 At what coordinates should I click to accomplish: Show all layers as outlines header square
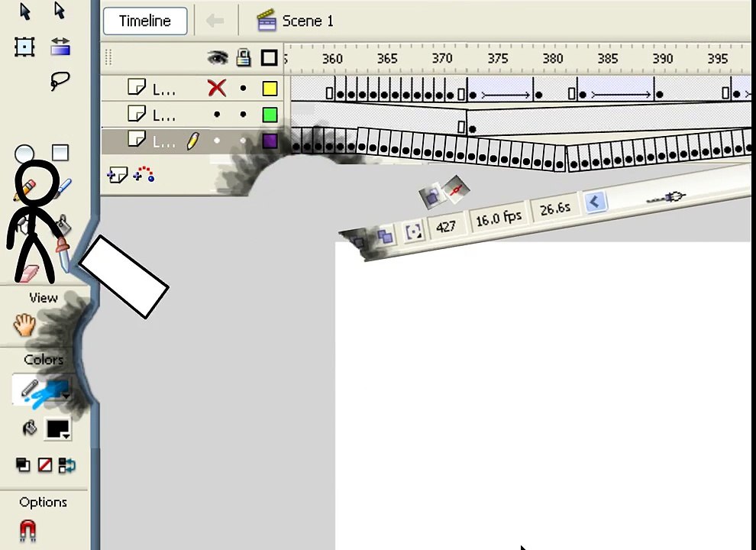coord(269,58)
